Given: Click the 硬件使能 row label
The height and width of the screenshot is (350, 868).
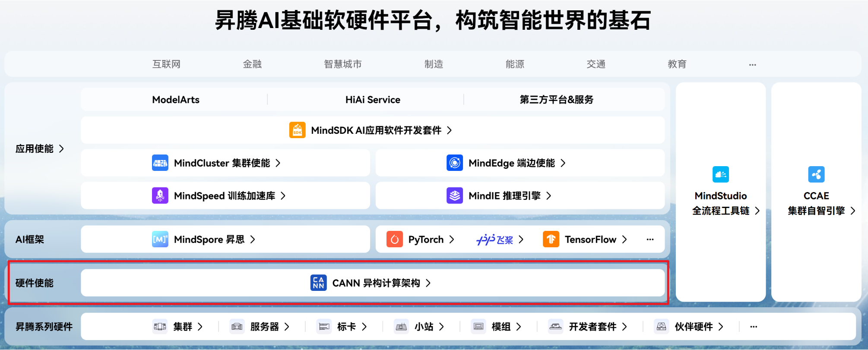Looking at the screenshot, I should pos(35,283).
